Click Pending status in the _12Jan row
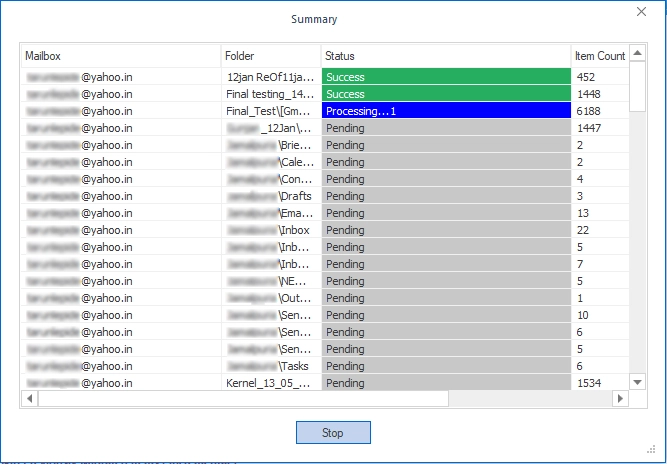The width and height of the screenshot is (667, 464). (x=446, y=128)
